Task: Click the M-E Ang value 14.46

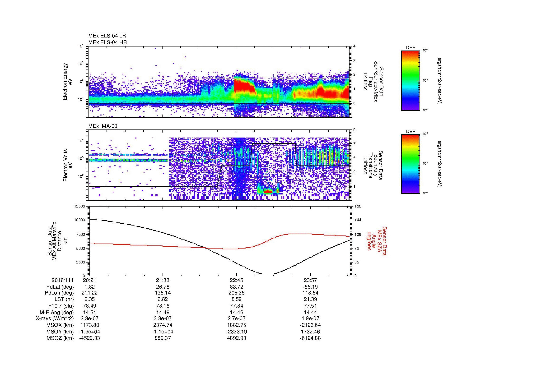Action: click(237, 313)
